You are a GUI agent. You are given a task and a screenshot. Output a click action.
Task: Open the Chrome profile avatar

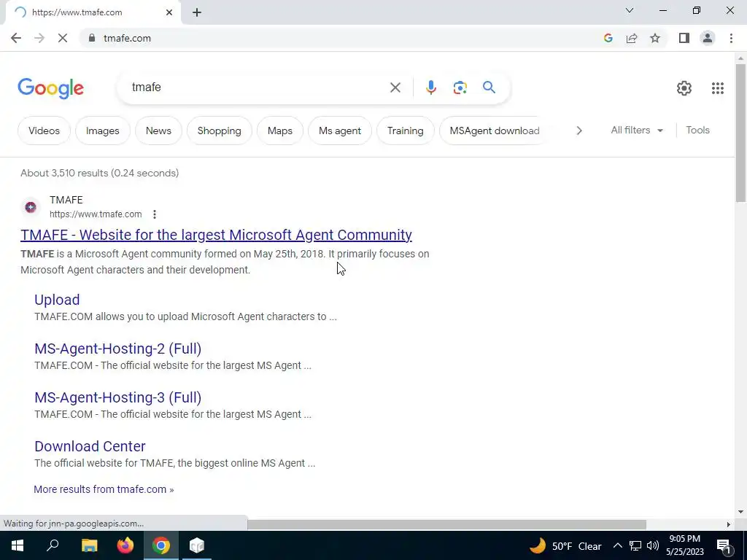[708, 38]
